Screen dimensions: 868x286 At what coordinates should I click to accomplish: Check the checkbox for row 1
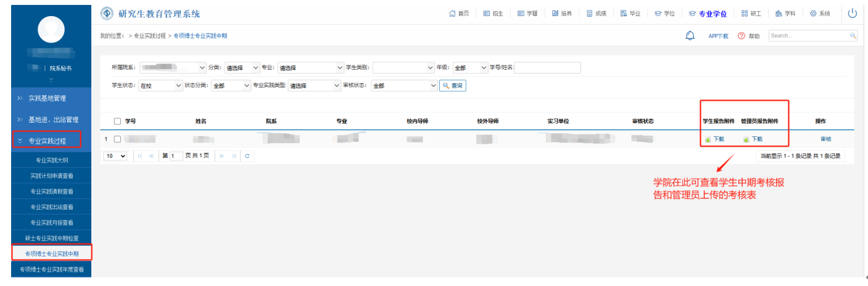point(117,139)
